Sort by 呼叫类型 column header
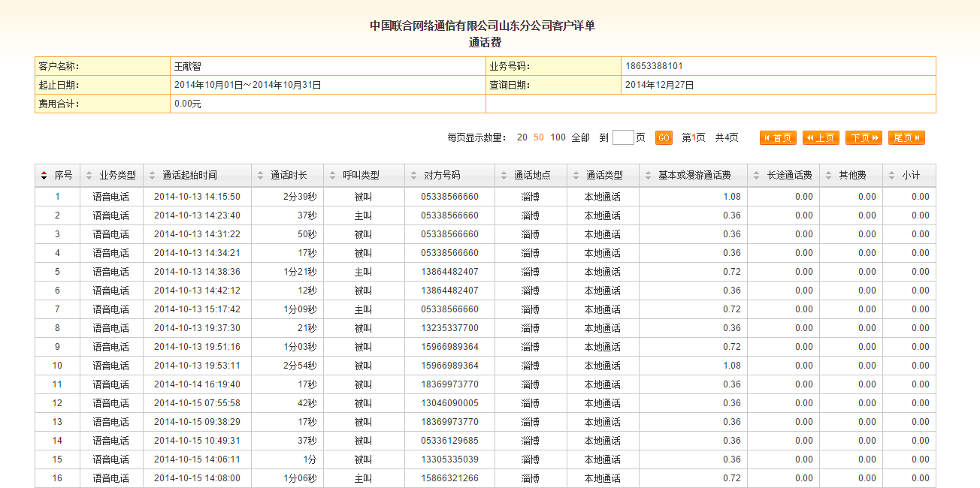 361,176
